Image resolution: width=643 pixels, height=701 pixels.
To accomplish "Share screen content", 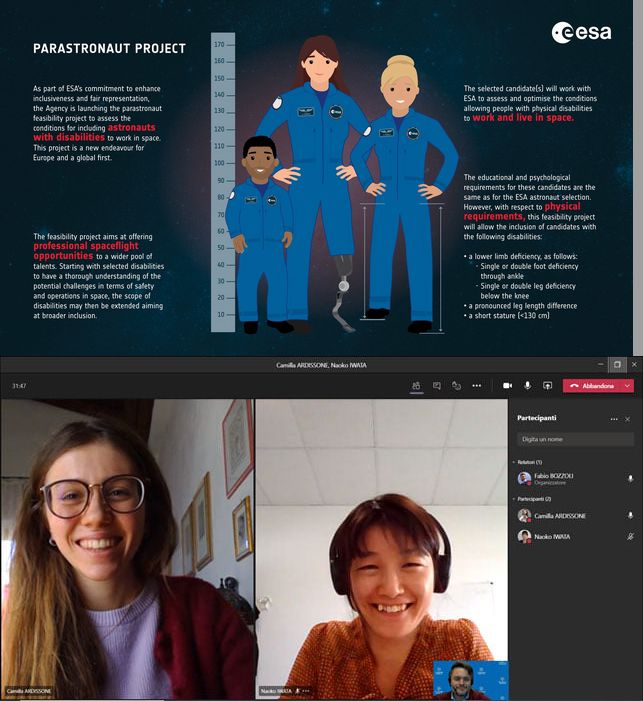I will (547, 385).
